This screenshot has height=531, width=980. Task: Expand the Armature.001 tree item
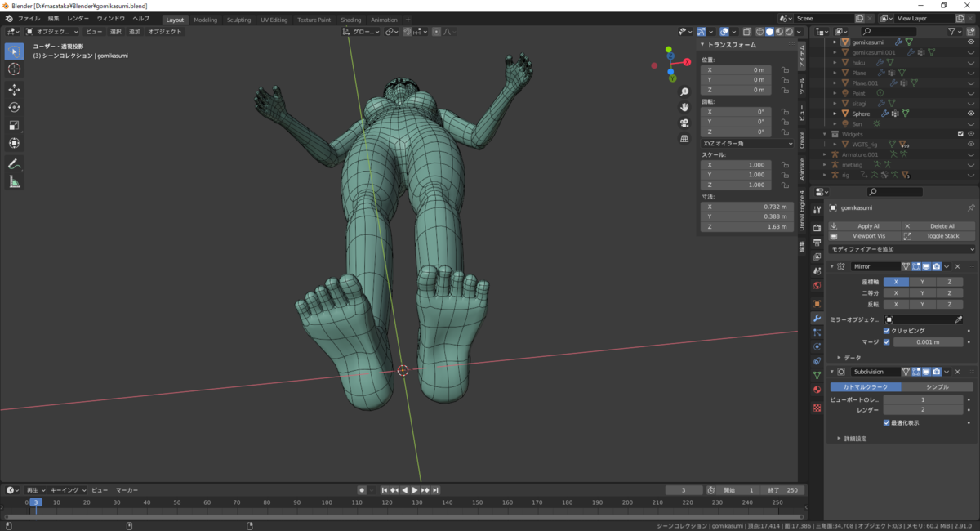pos(826,154)
